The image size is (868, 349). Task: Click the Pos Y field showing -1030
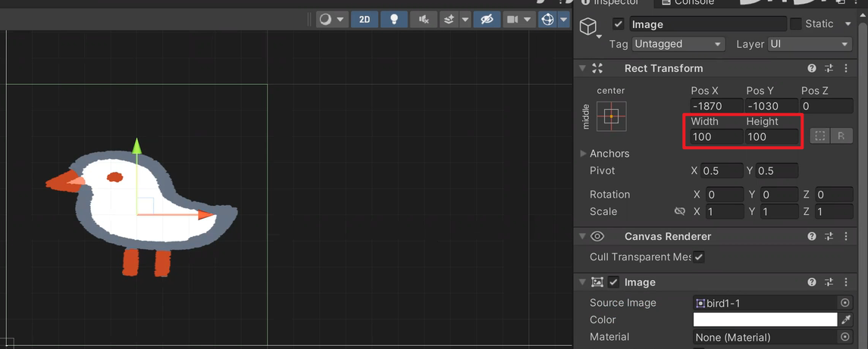click(x=771, y=106)
